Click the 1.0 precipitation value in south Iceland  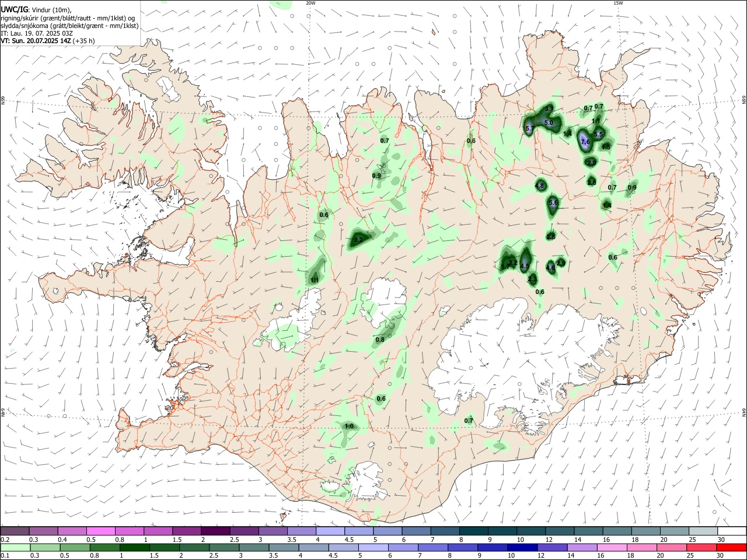[x=349, y=426]
